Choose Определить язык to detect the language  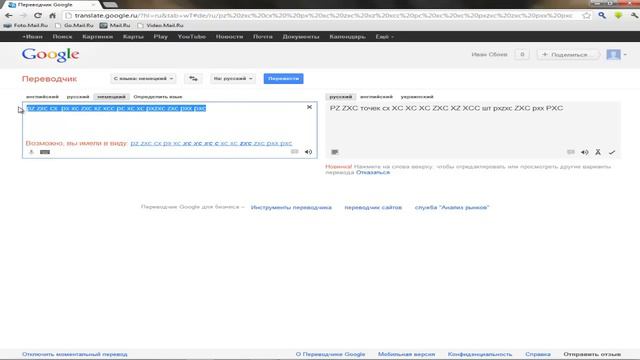point(158,97)
